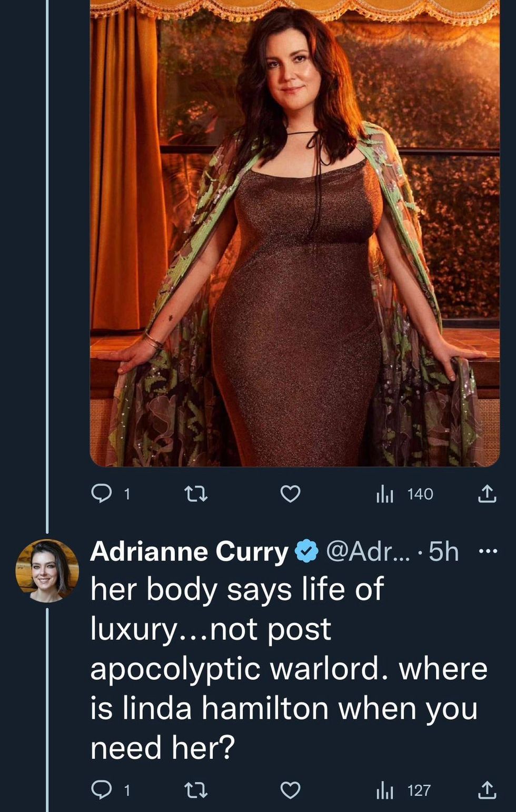516x812 pixels.
Task: Like the photo tweet with the heart
Action: [290, 493]
